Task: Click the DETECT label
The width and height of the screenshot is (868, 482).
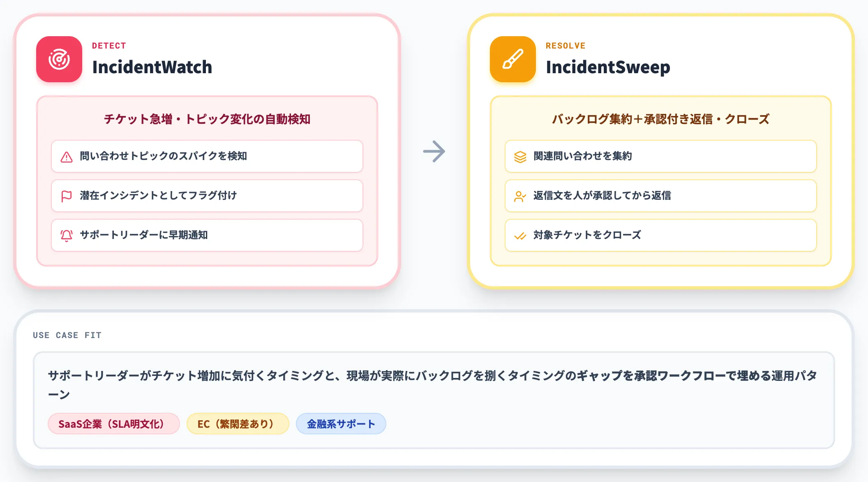Action: (109, 46)
